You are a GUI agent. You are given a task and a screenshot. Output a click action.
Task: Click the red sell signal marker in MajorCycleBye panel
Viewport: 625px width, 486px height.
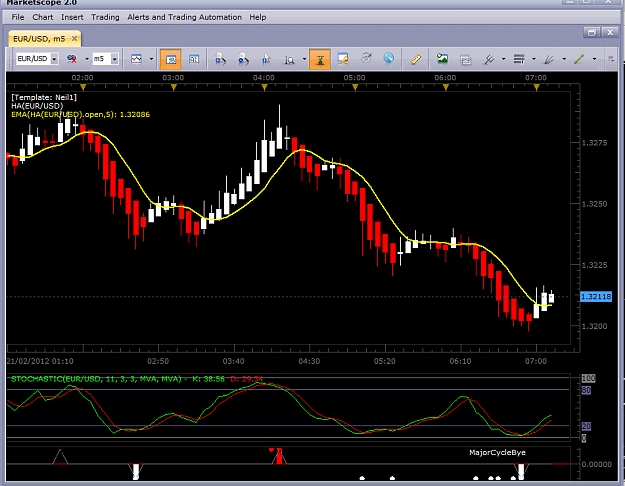pyautogui.click(x=279, y=456)
